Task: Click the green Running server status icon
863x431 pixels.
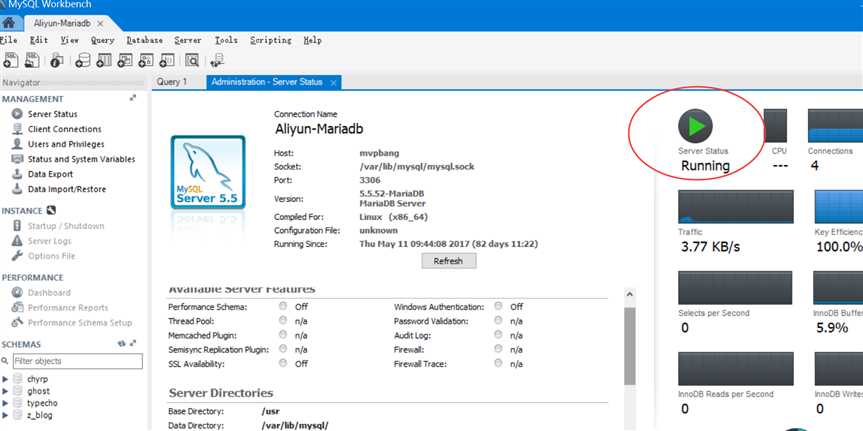Action: coord(695,126)
